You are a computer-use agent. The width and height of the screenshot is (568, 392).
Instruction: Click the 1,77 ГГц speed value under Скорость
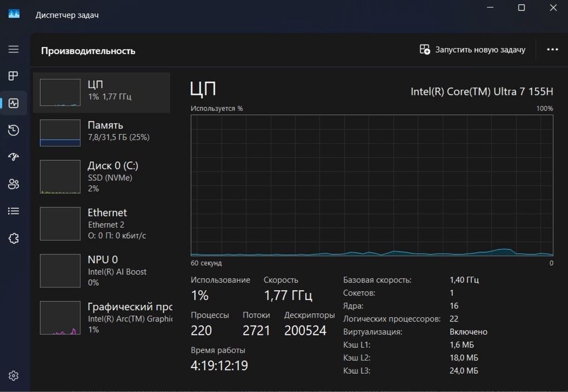[288, 295]
